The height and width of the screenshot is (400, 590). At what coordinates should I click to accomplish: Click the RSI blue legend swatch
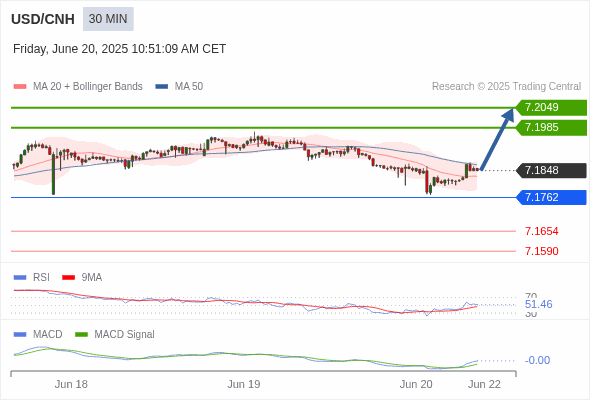click(x=20, y=278)
